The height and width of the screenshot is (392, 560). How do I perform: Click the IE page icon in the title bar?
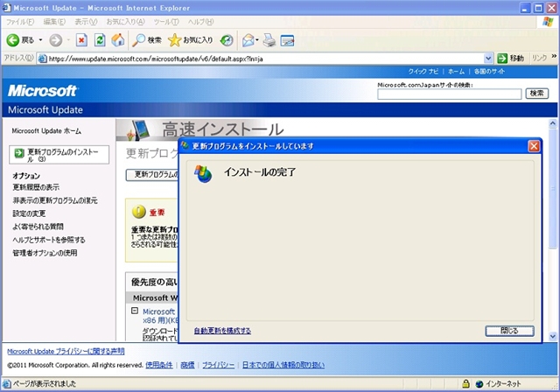click(x=6, y=8)
